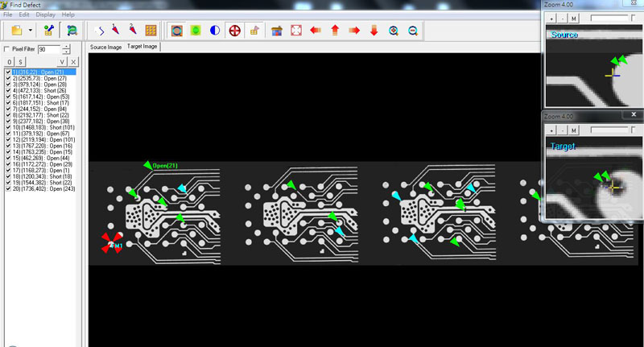Uncheck defect 4 Short (26) checkbox
This screenshot has height=347, width=644.
[x=8, y=93]
